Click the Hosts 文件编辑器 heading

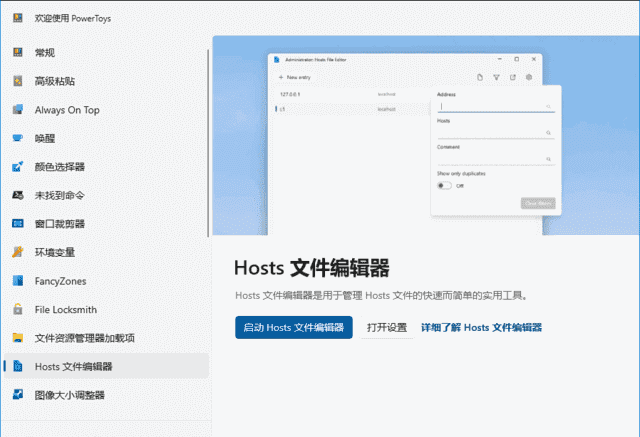pos(311,268)
